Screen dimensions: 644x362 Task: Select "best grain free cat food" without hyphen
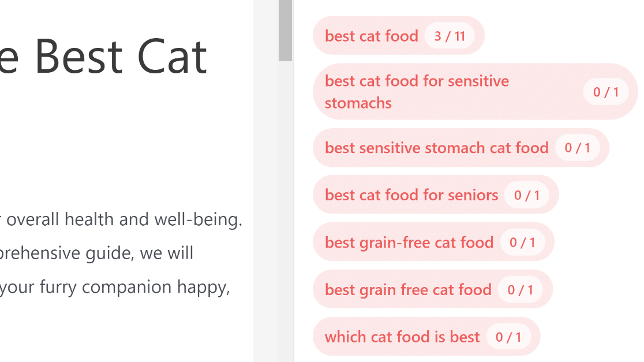(x=407, y=290)
